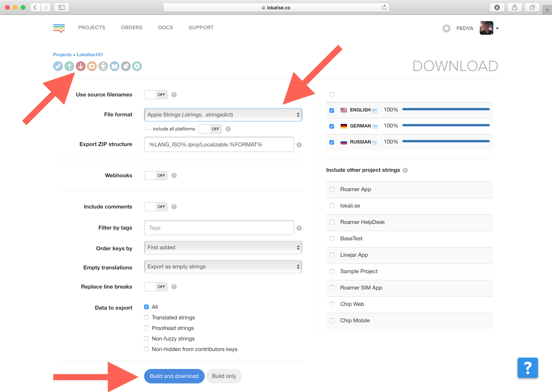Screen dimensions: 552x392
Task: Open help for include all platforms
Action: pos(228,129)
